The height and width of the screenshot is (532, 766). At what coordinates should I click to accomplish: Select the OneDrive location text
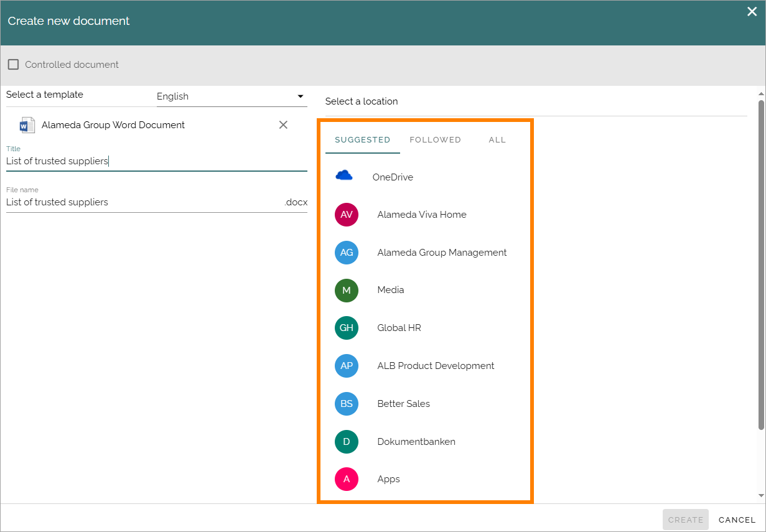[393, 177]
